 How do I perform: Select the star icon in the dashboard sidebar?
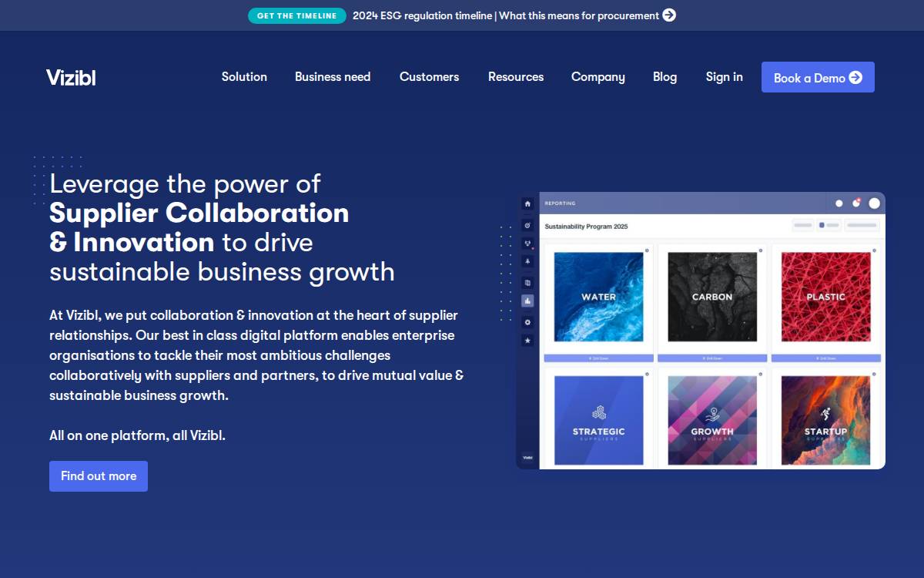527,340
